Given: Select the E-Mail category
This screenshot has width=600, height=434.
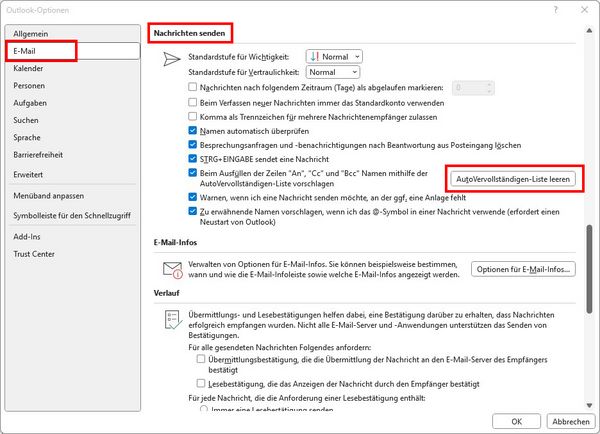Looking at the screenshot, I should tap(73, 51).
